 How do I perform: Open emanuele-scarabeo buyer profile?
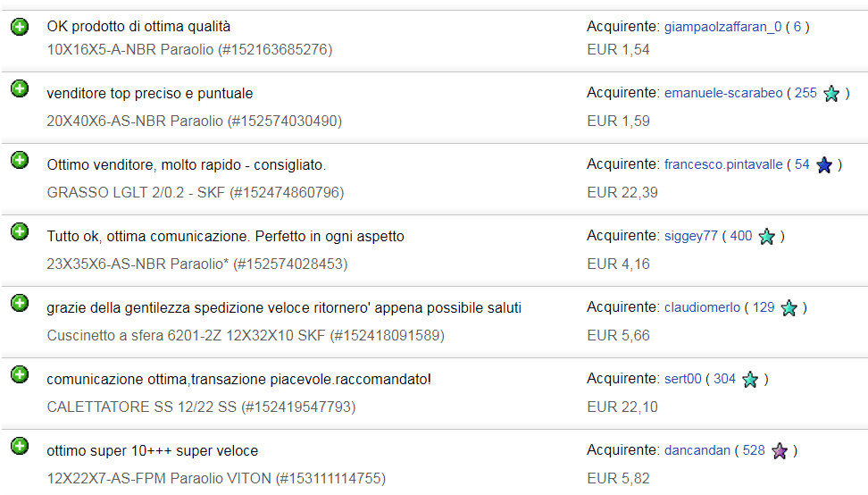pos(723,93)
